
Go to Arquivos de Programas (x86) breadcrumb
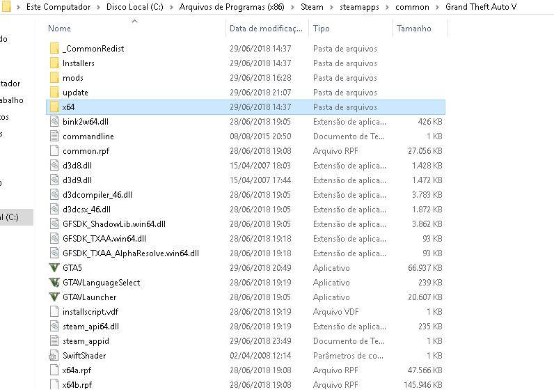pos(232,7)
